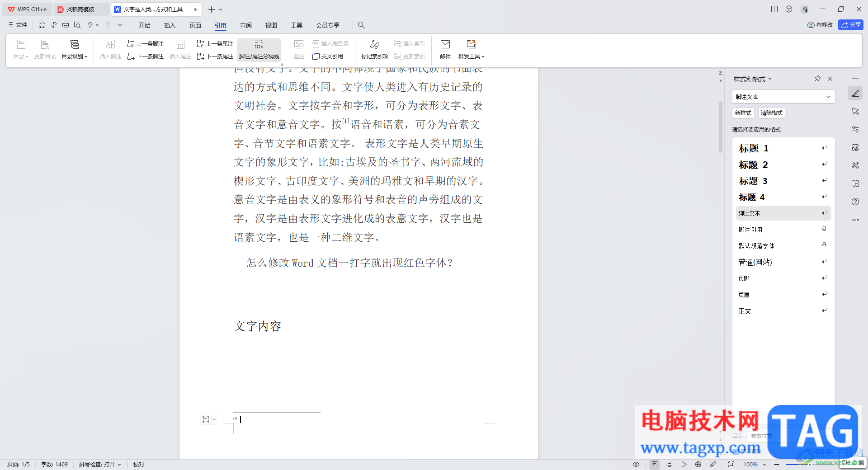The image size is (868, 470).
Task: Toggle the 脚注/尾注分隔线 button
Action: pyautogui.click(x=259, y=50)
